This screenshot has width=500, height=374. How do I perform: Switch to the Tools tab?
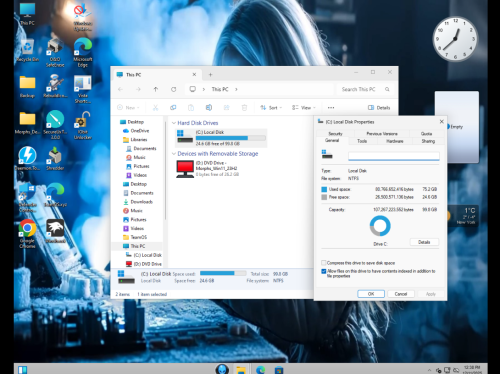tap(362, 141)
